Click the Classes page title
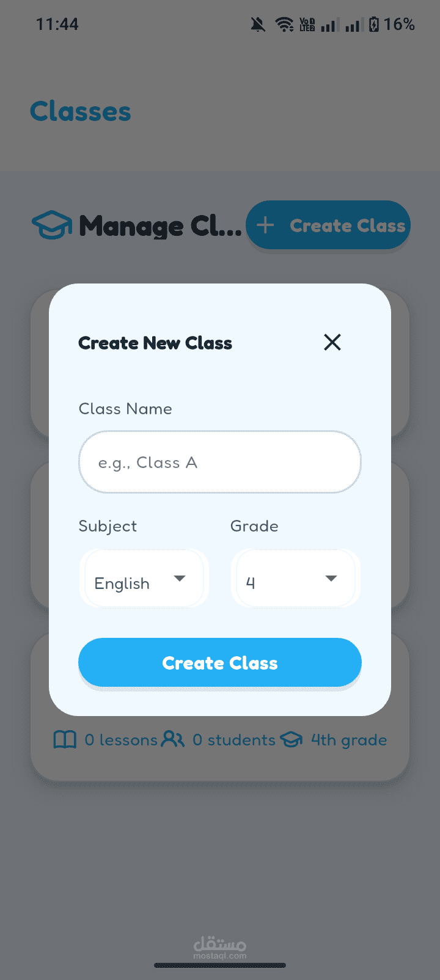Image resolution: width=440 pixels, height=980 pixels. click(81, 112)
